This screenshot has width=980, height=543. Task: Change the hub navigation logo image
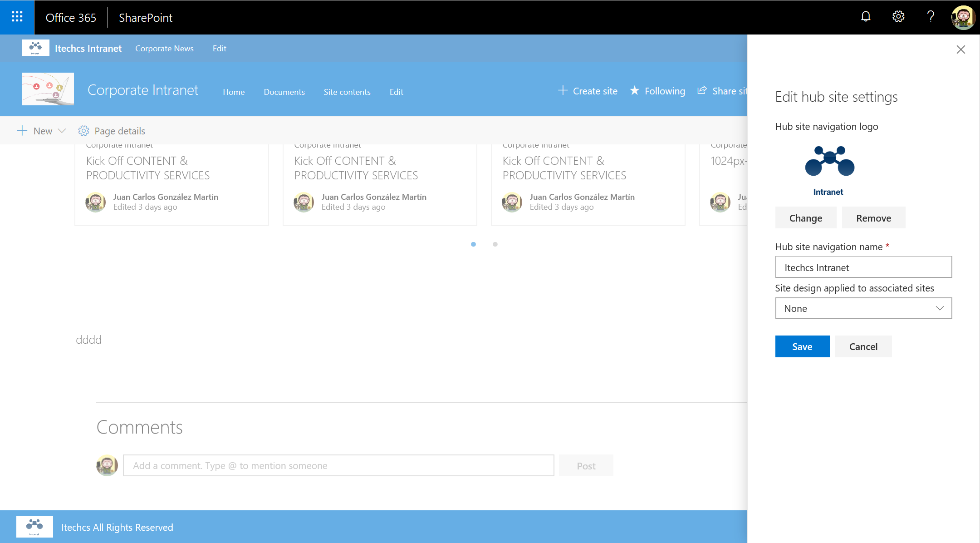(806, 217)
